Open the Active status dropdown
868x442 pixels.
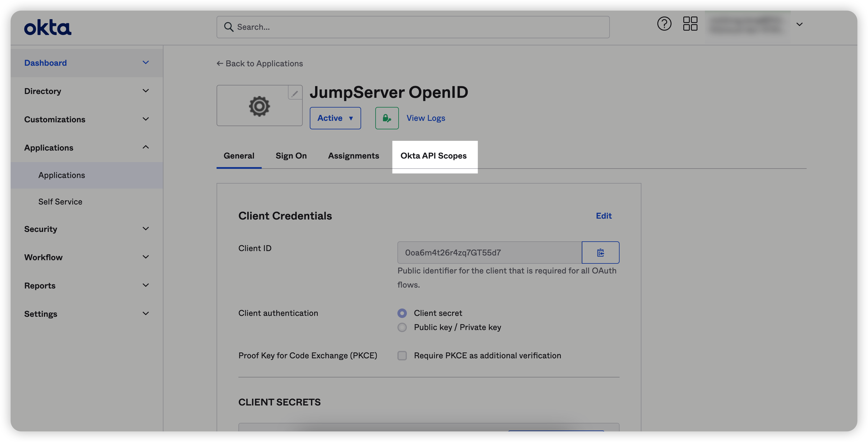[x=335, y=118]
